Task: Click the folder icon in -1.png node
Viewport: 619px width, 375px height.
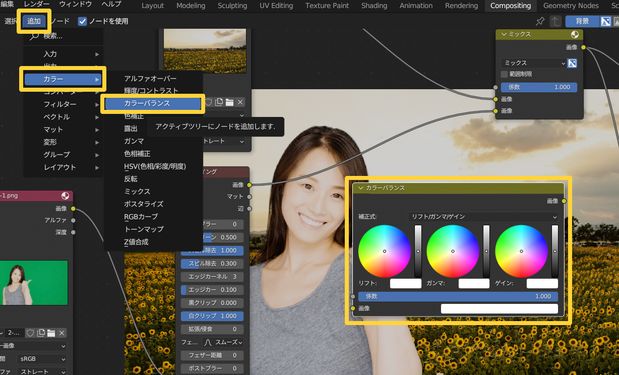Action: (51, 333)
